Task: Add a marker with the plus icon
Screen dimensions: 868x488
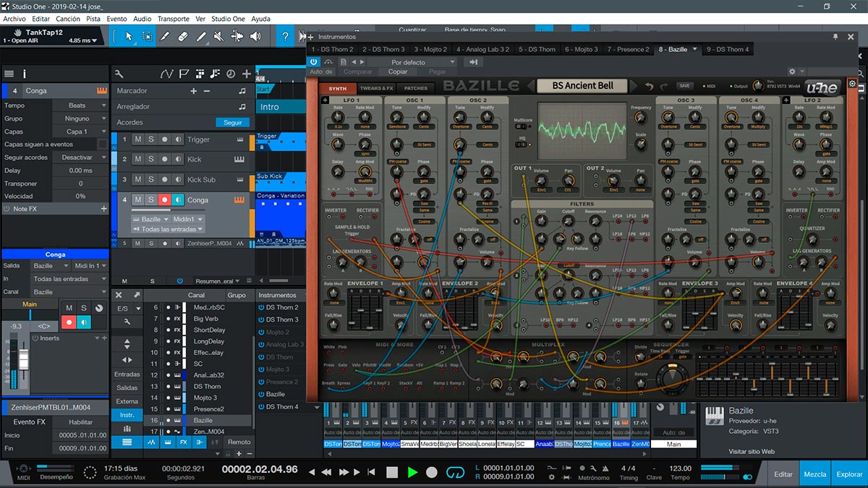Action: tap(193, 91)
